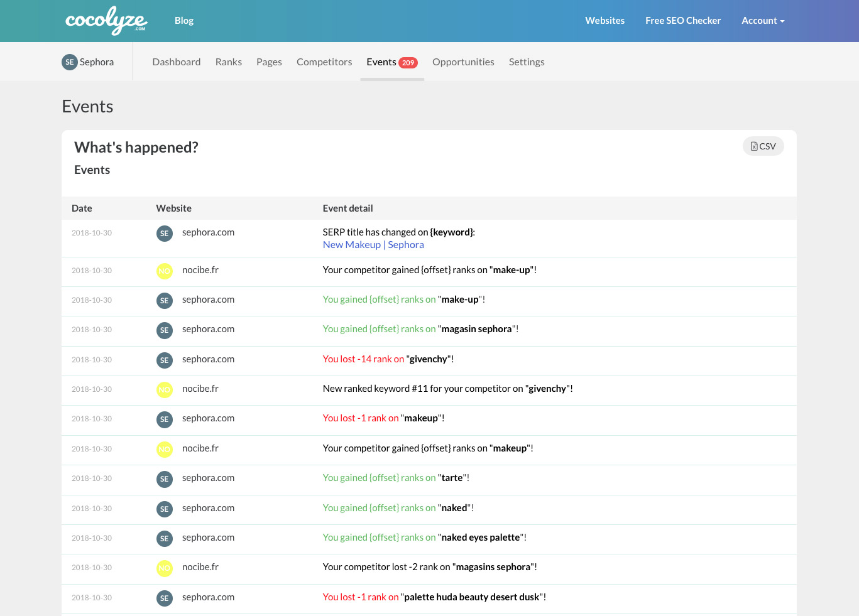The height and width of the screenshot is (616, 859).
Task: Click the SE Sephora site badge icon
Action: (70, 62)
